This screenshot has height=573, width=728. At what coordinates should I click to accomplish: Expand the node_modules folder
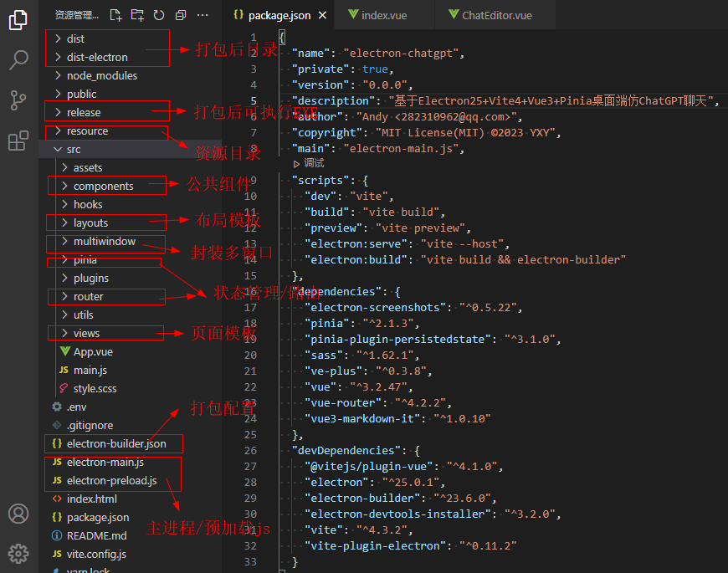[101, 75]
